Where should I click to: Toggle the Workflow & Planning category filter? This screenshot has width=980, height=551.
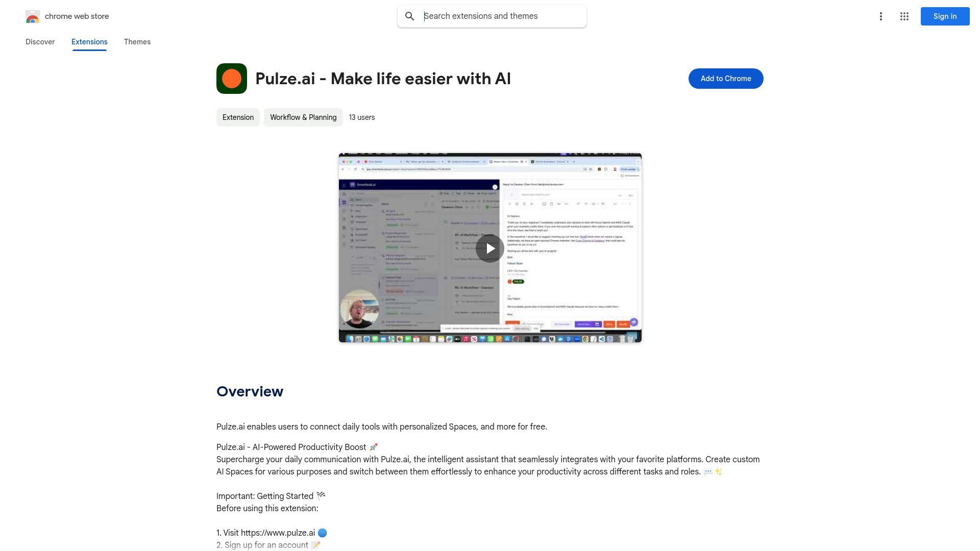303,117
